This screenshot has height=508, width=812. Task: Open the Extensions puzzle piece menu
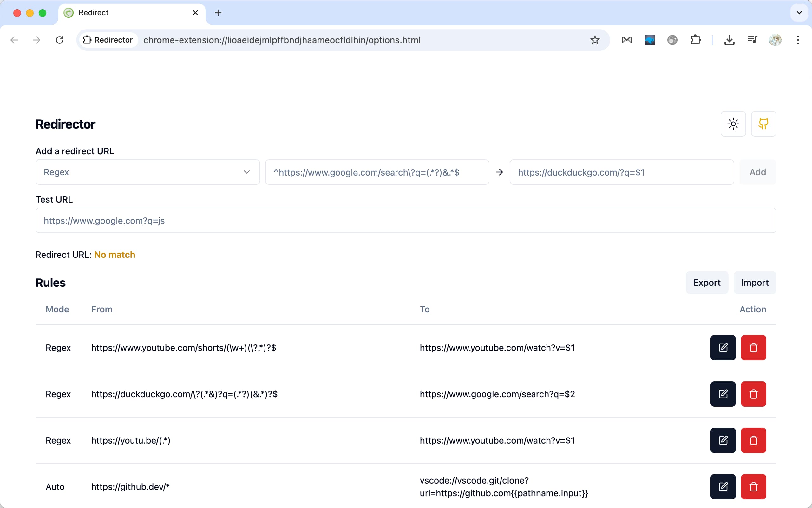click(695, 40)
